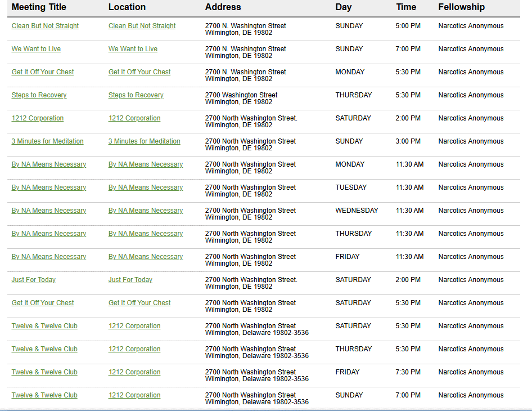Viewport: 532px width, 411px height.
Task: Click the Meeting Title column header
Action: pos(39,7)
